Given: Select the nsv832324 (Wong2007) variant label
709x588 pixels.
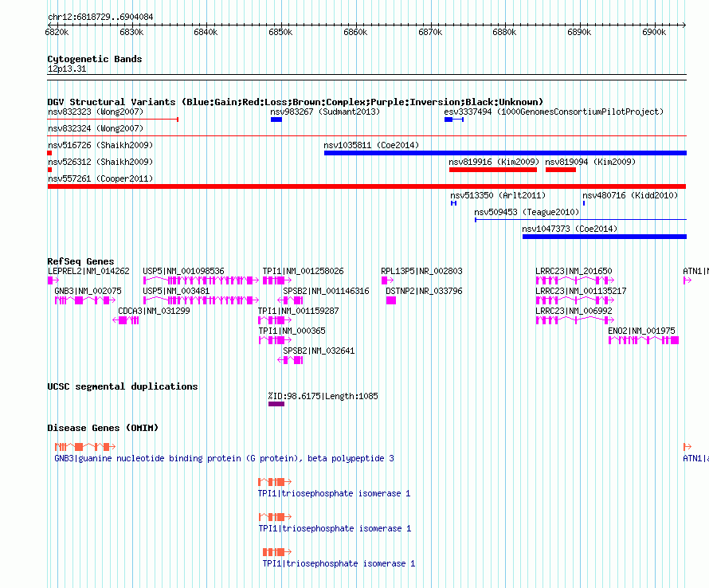Looking at the screenshot, I should click(x=96, y=128).
